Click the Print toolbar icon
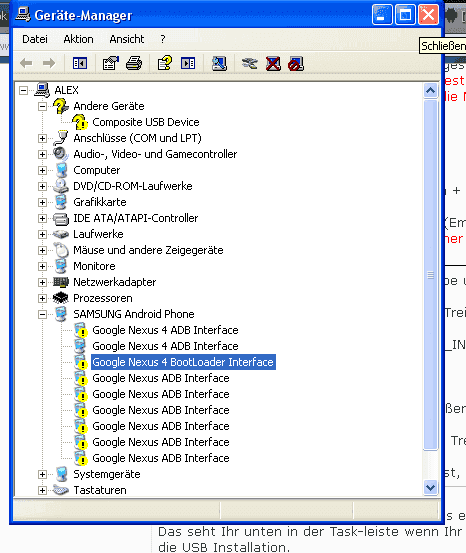The height and width of the screenshot is (553, 466). tap(134, 63)
